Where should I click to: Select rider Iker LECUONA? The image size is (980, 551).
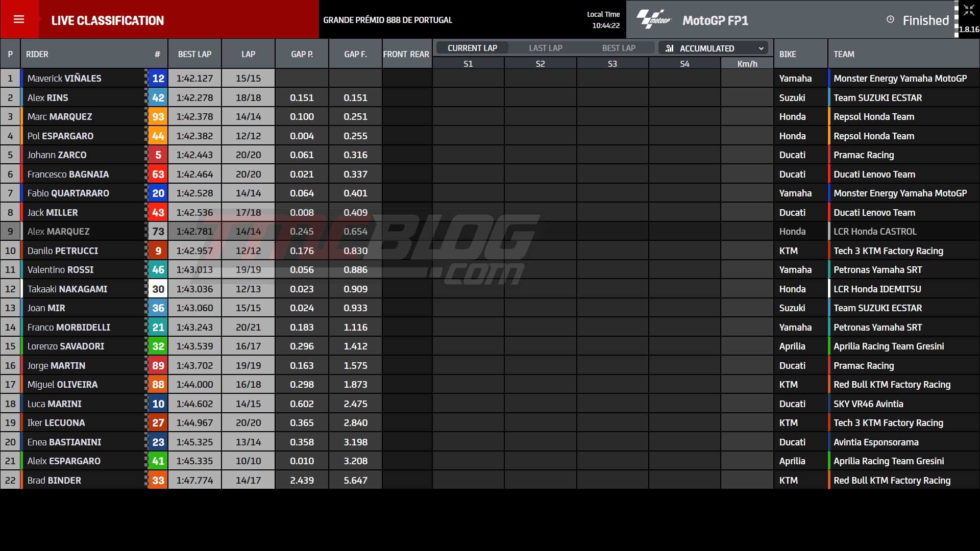[x=56, y=423]
